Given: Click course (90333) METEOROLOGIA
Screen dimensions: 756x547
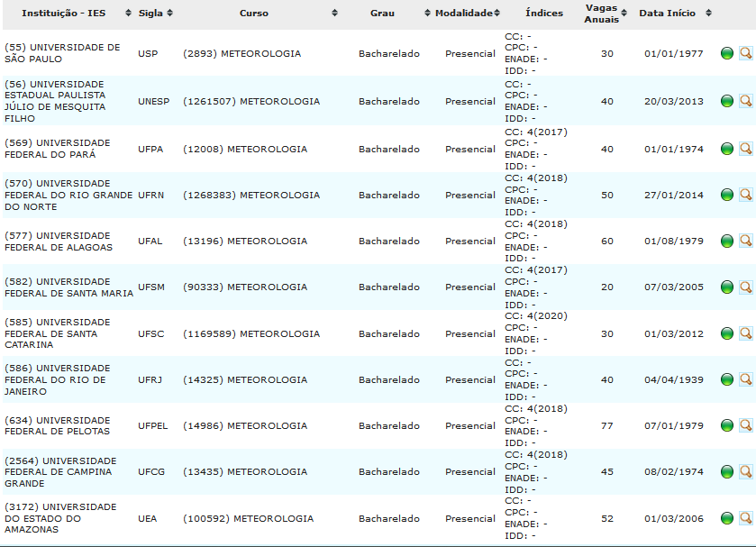Looking at the screenshot, I should click(x=245, y=287).
